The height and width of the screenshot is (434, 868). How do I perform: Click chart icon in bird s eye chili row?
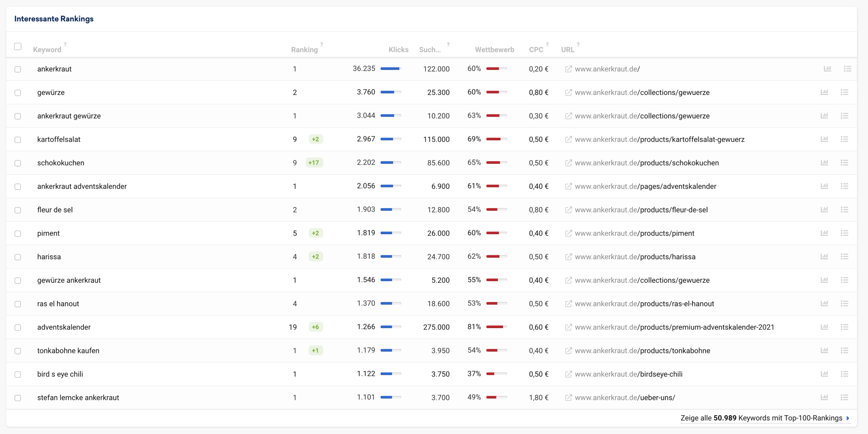pyautogui.click(x=824, y=374)
